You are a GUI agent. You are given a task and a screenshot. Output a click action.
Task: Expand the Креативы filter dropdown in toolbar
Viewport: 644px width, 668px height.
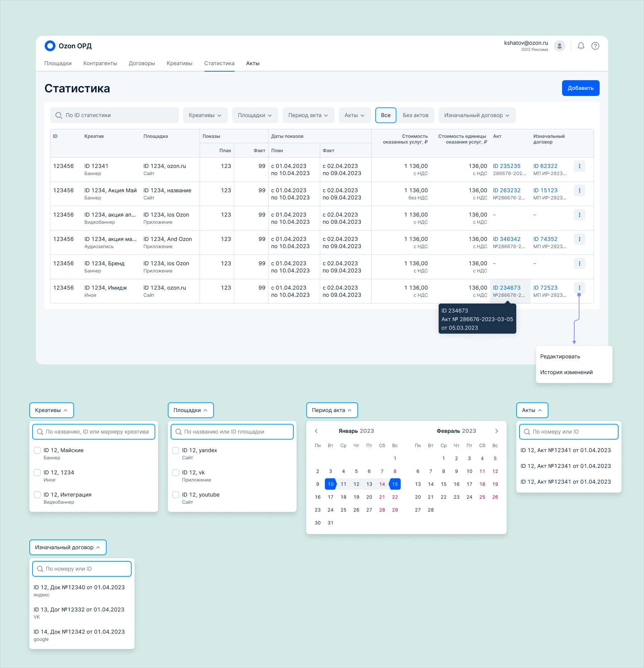[205, 115]
